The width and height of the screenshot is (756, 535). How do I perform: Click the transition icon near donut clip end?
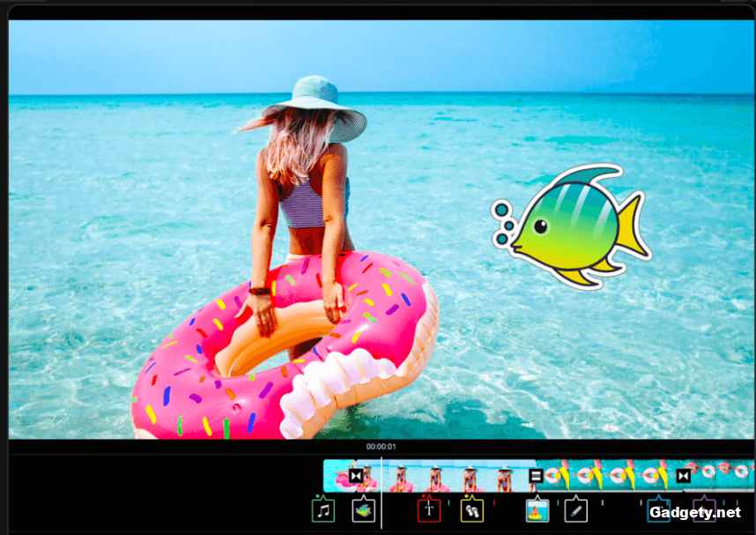pos(683,476)
